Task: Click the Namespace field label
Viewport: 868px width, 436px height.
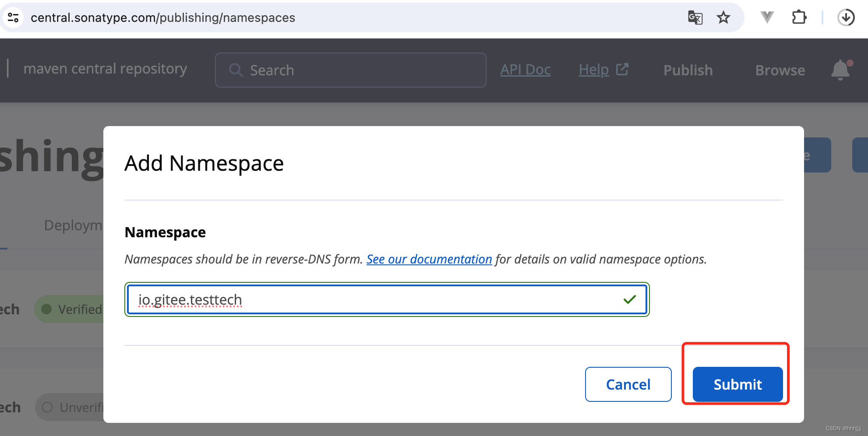Action: (165, 232)
